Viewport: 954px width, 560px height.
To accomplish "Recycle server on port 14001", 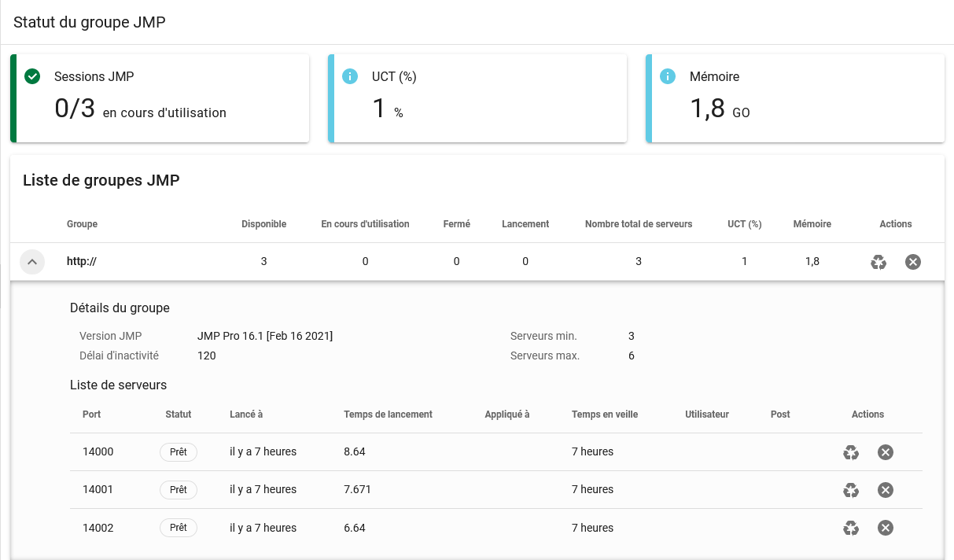I will 851,490.
